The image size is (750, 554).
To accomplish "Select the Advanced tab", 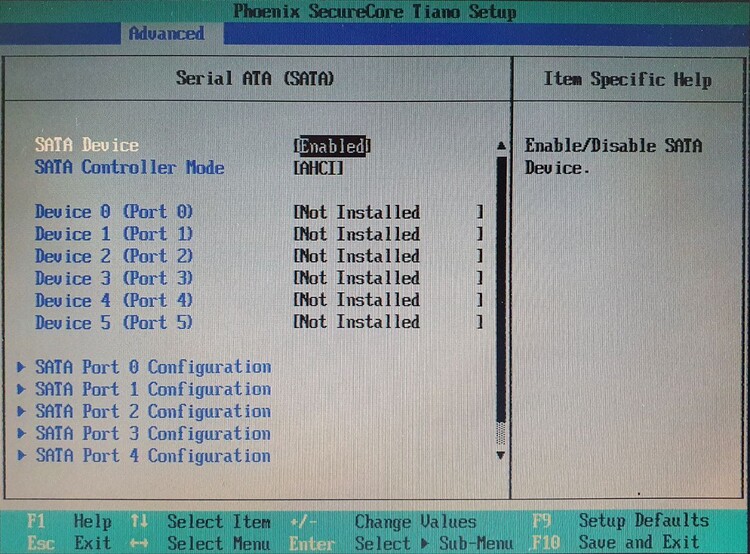I will 166,33.
